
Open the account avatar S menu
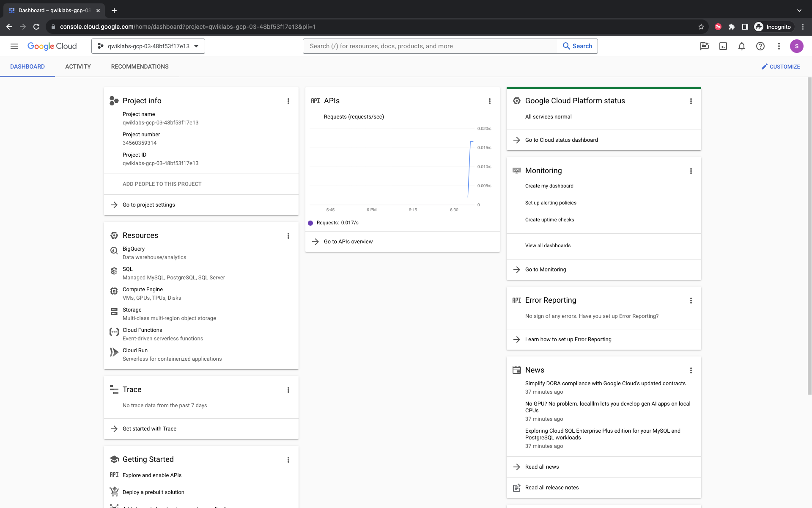pos(797,46)
